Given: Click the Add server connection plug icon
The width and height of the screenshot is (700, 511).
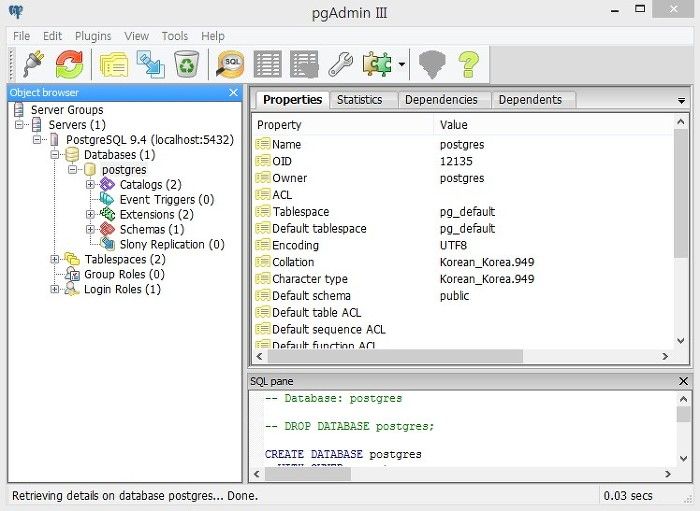Looking at the screenshot, I should (x=34, y=64).
